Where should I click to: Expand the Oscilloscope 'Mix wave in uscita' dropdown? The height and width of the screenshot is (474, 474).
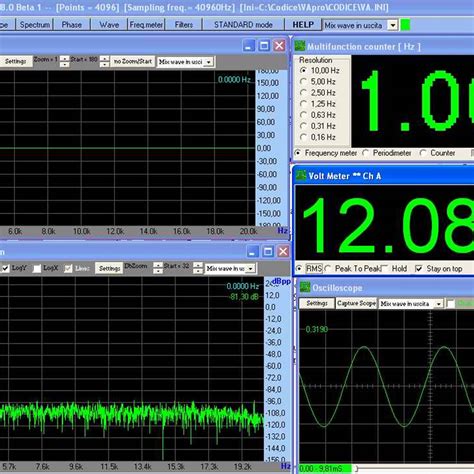(439, 304)
